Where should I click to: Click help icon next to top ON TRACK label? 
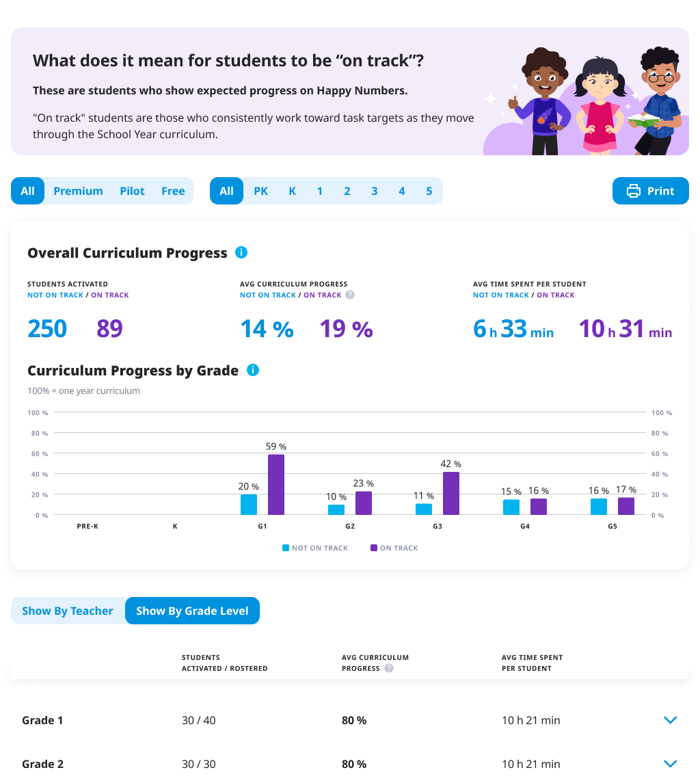point(350,295)
